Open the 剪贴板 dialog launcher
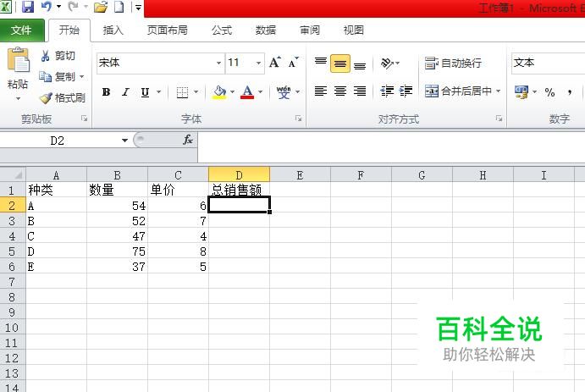 click(x=85, y=119)
